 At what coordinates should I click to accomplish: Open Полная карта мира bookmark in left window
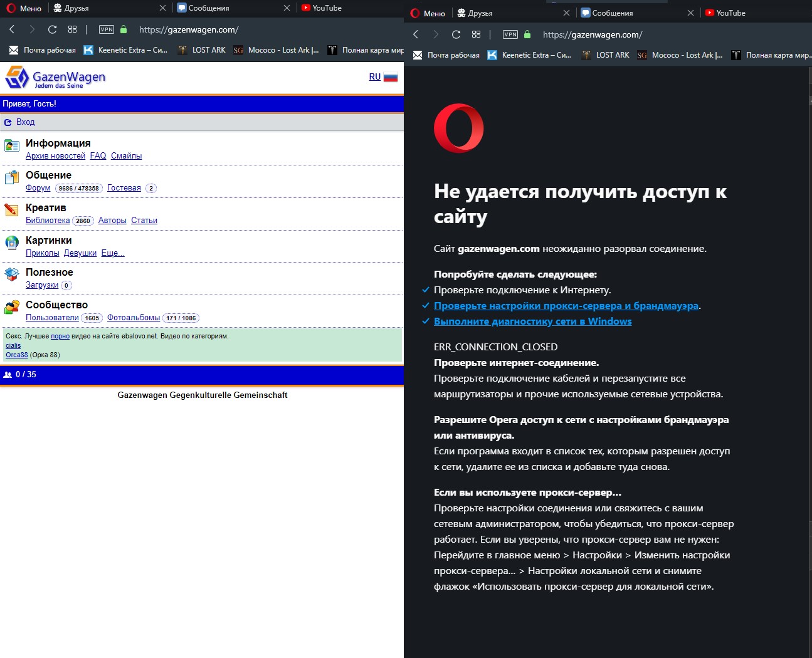pos(366,50)
